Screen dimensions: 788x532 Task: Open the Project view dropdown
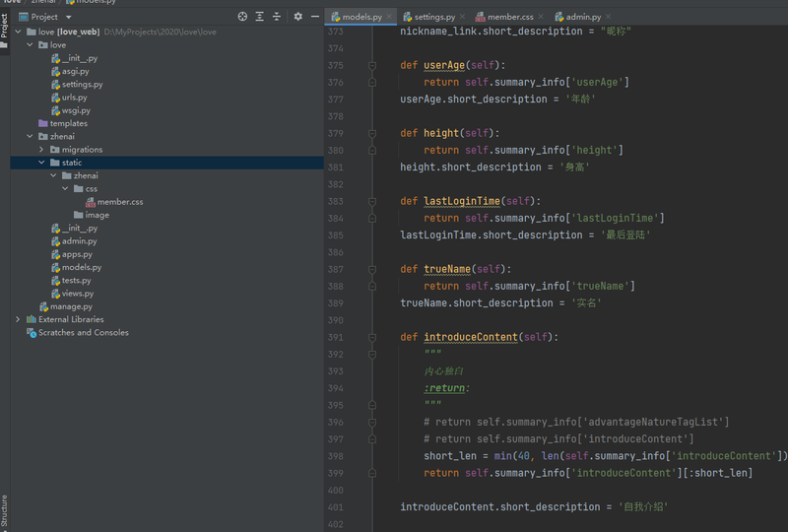68,17
